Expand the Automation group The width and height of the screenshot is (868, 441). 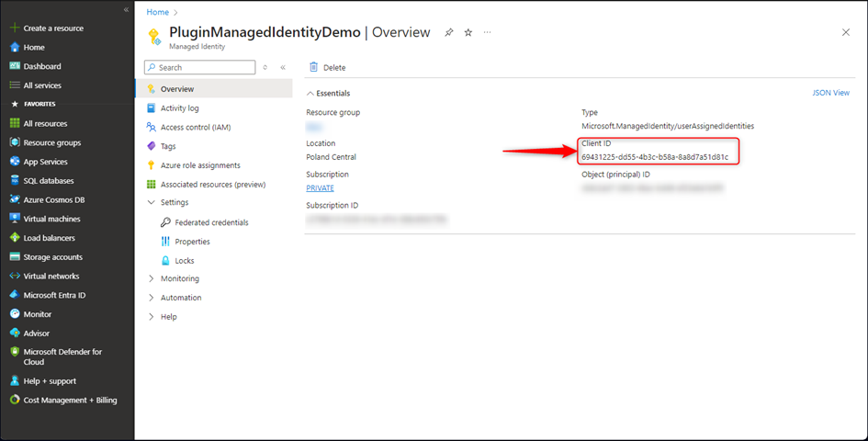pyautogui.click(x=152, y=298)
